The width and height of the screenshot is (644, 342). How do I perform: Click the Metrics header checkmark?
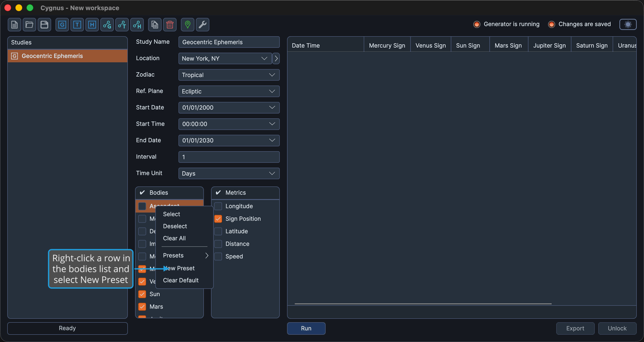tap(218, 193)
